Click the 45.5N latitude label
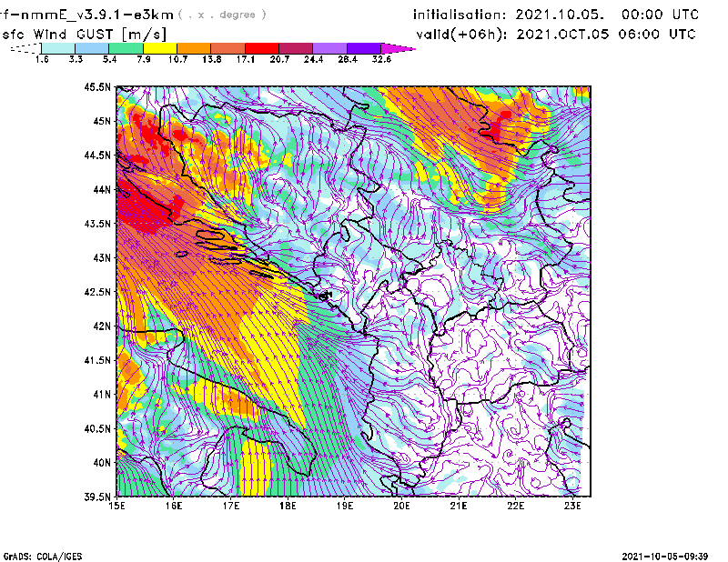This screenshot has width=728, height=562. click(98, 86)
